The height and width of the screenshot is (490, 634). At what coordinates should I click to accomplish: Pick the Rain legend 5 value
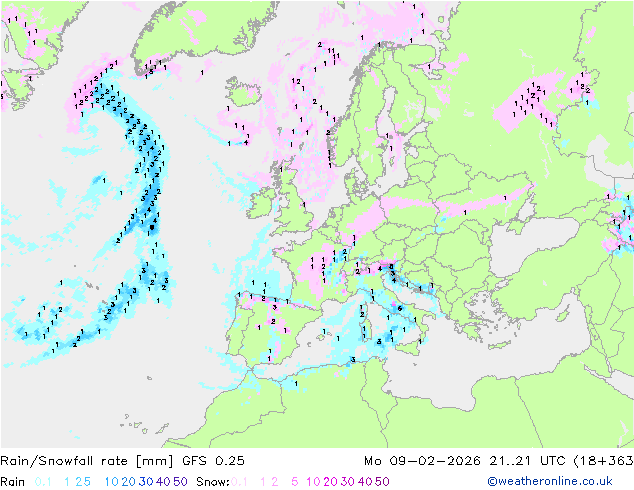pyautogui.click(x=87, y=482)
